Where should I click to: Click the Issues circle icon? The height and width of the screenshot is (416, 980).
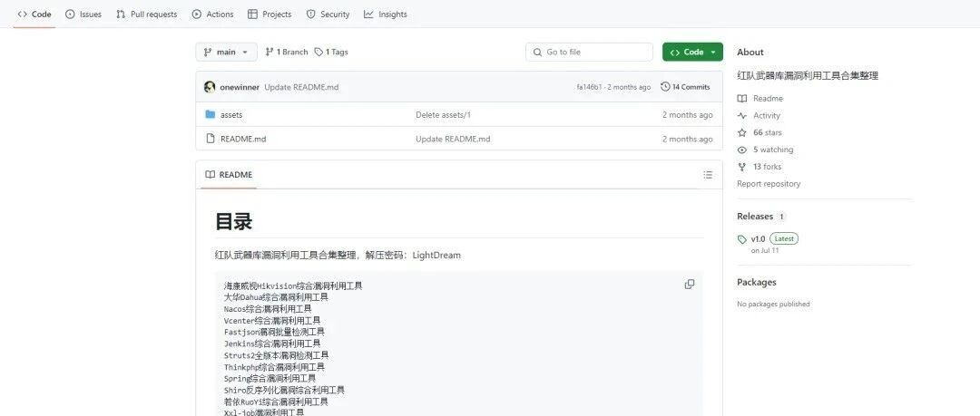point(70,15)
